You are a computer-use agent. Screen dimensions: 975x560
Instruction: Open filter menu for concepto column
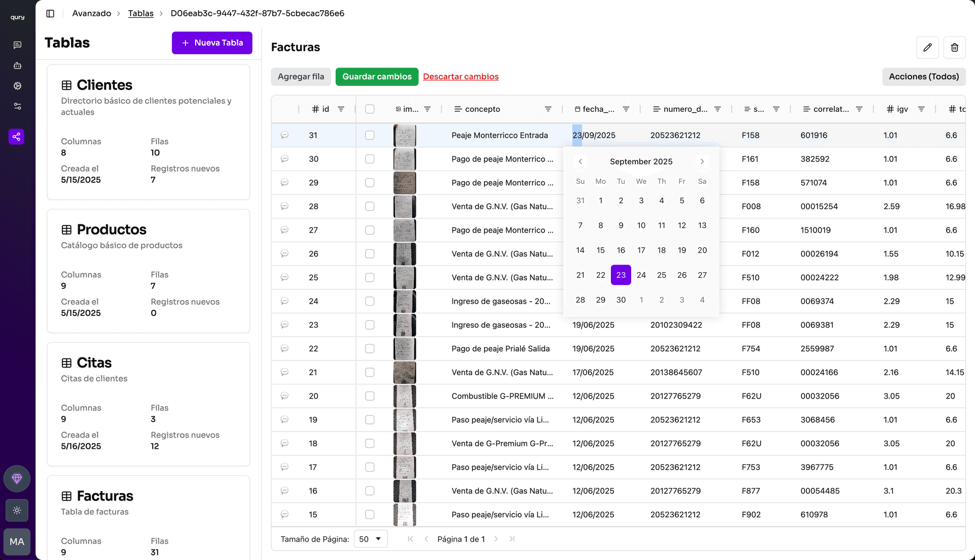click(x=548, y=109)
